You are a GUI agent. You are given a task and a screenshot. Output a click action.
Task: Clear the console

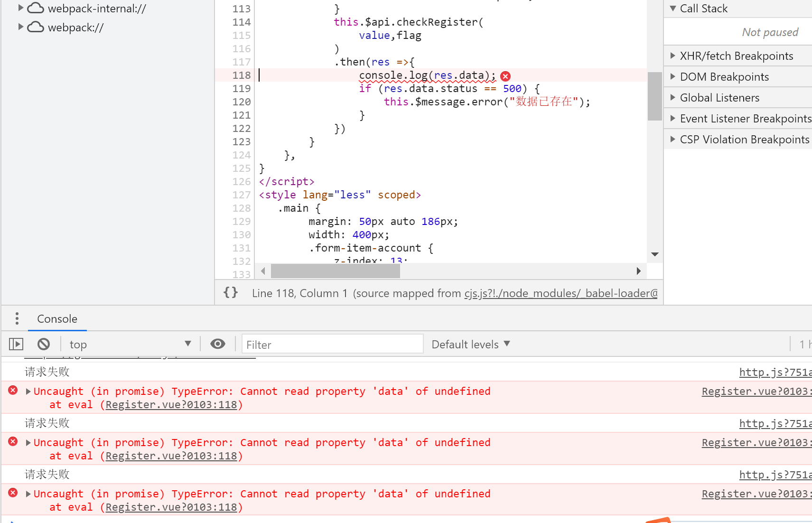point(44,344)
